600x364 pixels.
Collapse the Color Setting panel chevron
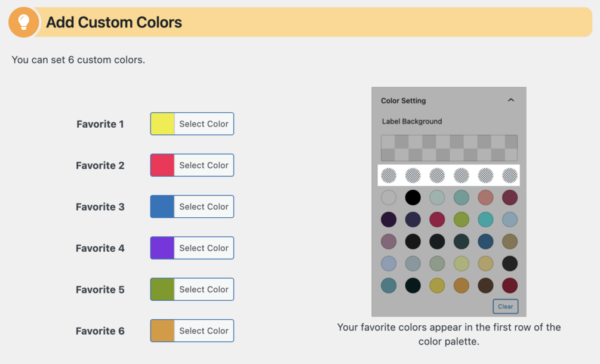click(510, 100)
